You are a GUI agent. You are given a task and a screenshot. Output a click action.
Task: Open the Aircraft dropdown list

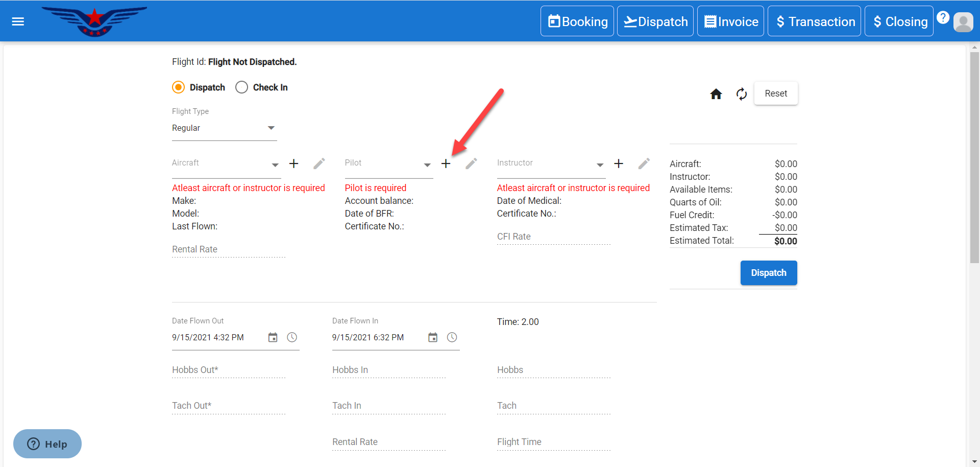click(x=275, y=165)
